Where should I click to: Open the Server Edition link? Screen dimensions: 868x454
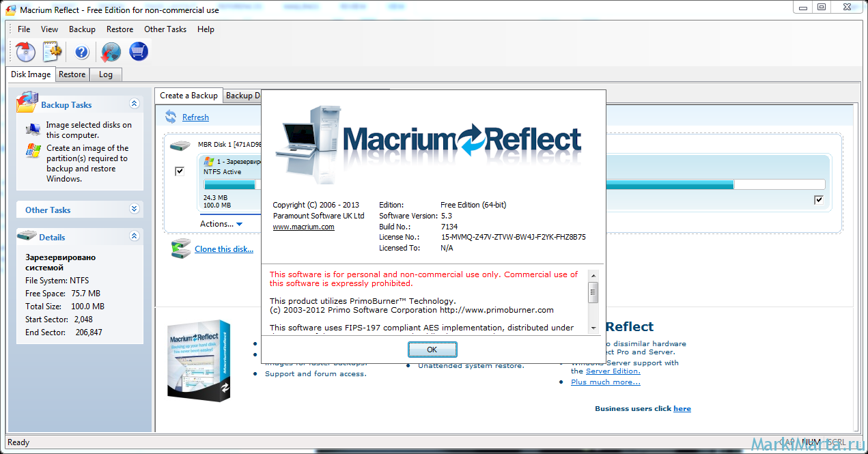613,371
